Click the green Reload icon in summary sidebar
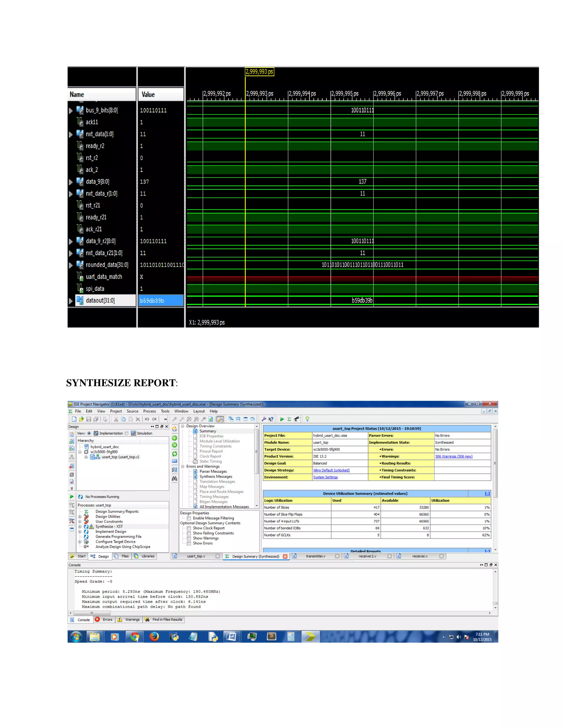563x728 pixels. [x=175, y=454]
